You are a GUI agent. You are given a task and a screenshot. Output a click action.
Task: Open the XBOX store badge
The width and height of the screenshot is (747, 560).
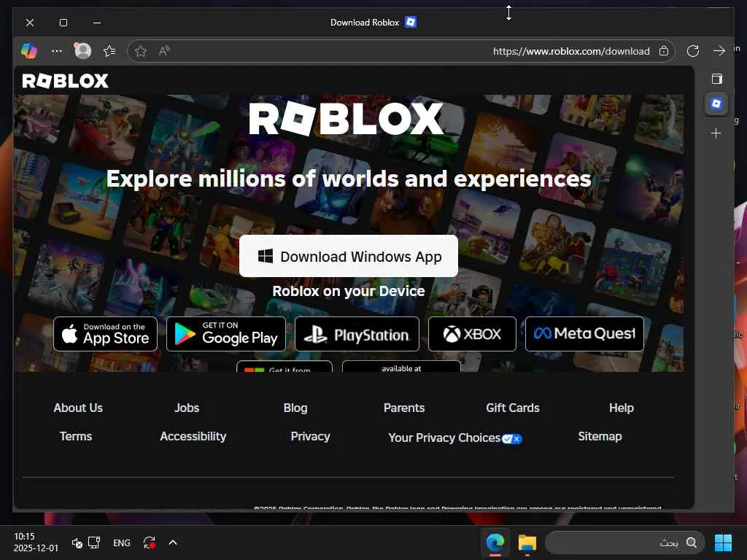(472, 334)
